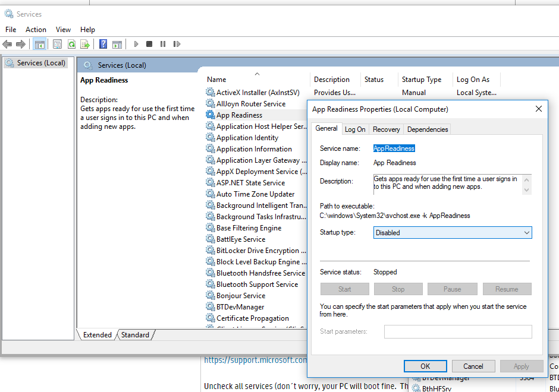Open the Startup type dropdown
This screenshot has height=392, width=559.
point(453,233)
